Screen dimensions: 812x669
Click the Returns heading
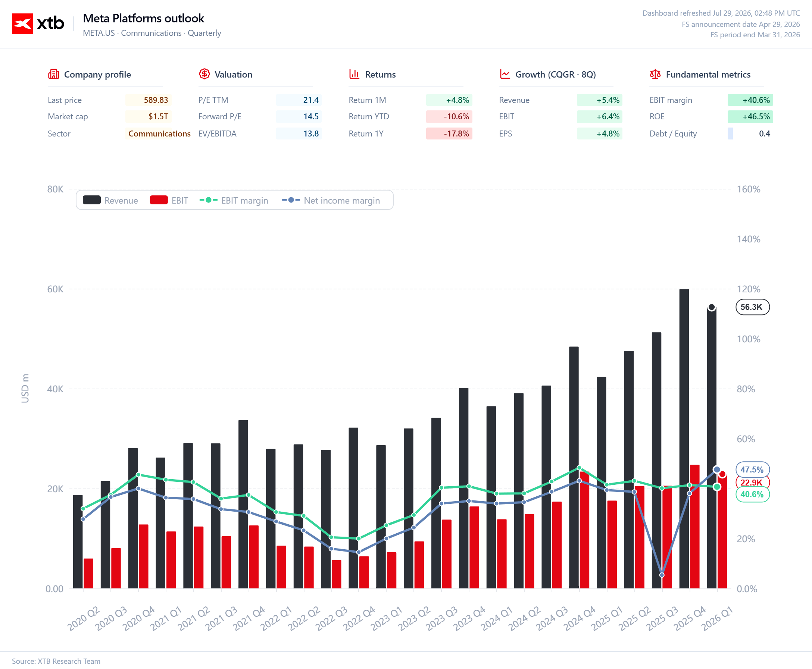[380, 74]
